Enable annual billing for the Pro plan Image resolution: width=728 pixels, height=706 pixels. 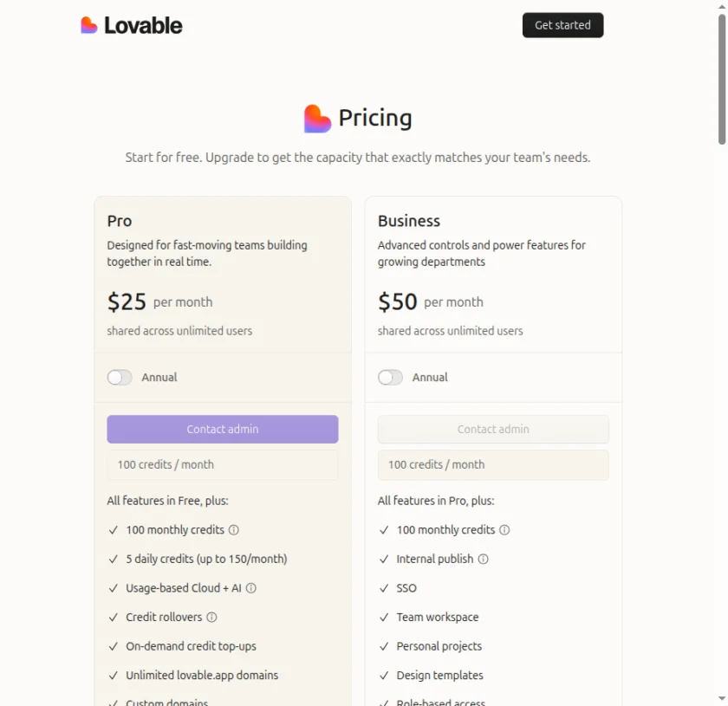120,377
